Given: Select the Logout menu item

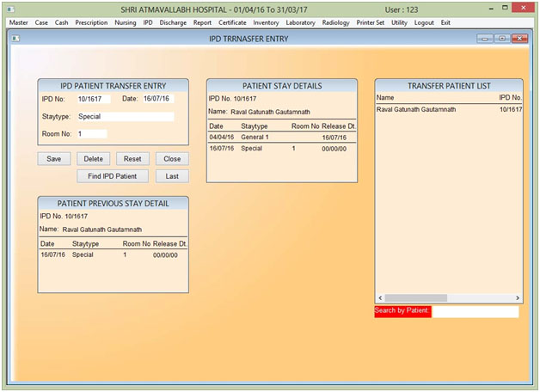Looking at the screenshot, I should pyautogui.click(x=424, y=22).
